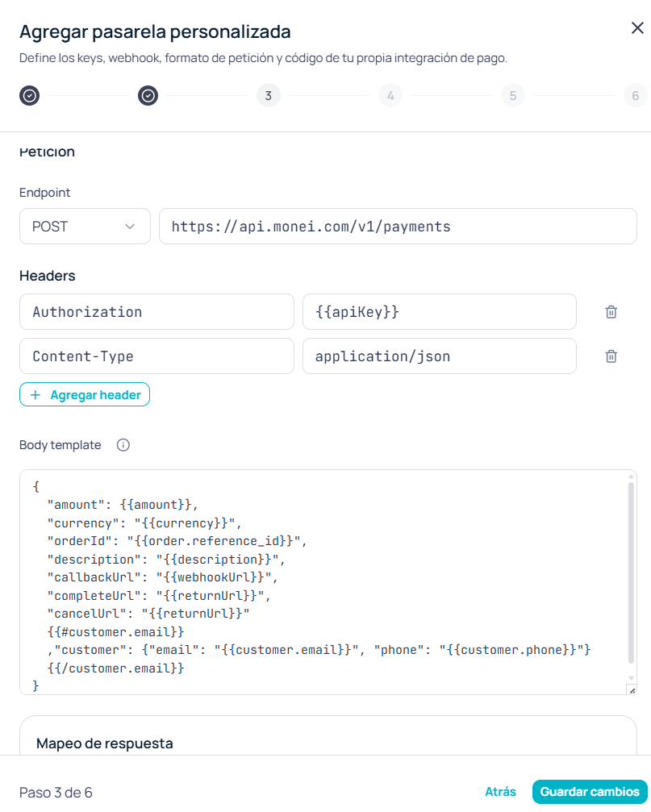651x812 pixels.
Task: Edit the {{apiKey}} header value field
Action: [440, 312]
